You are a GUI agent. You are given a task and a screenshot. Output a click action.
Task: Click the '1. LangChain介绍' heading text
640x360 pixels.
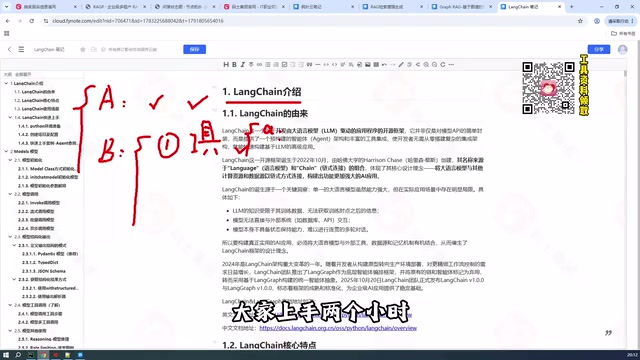(262, 92)
